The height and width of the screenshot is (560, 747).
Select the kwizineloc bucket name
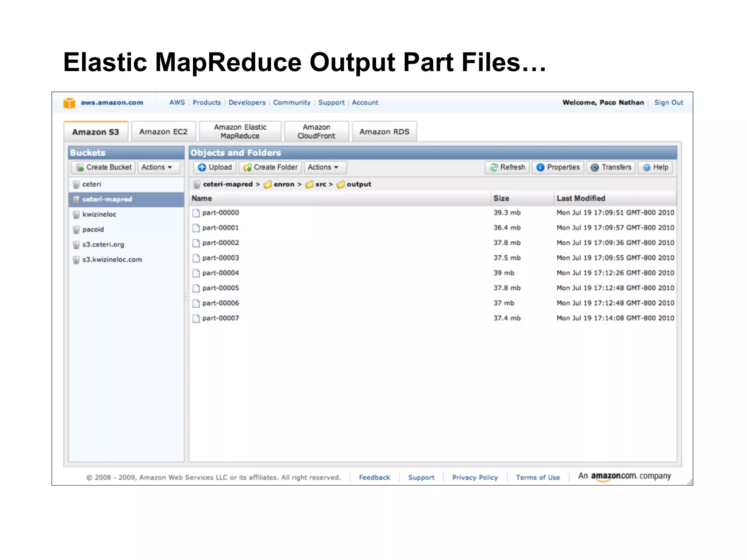tap(99, 215)
